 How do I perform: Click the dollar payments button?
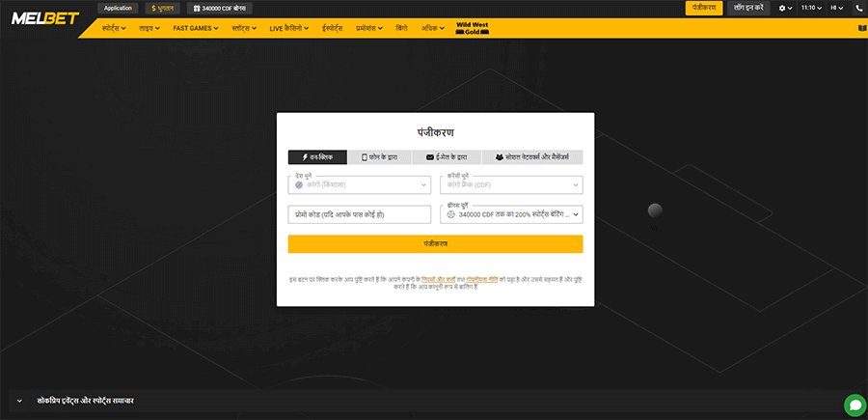click(x=163, y=9)
